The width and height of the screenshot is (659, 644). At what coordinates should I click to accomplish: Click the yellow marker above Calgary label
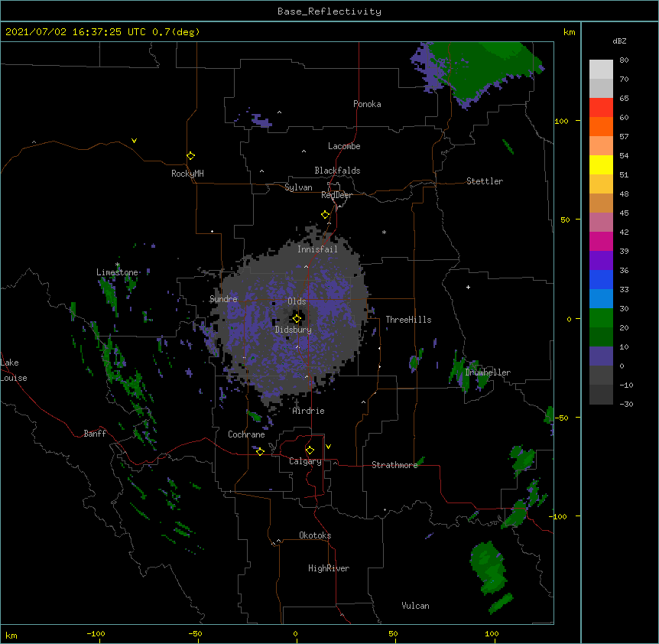[310, 450]
